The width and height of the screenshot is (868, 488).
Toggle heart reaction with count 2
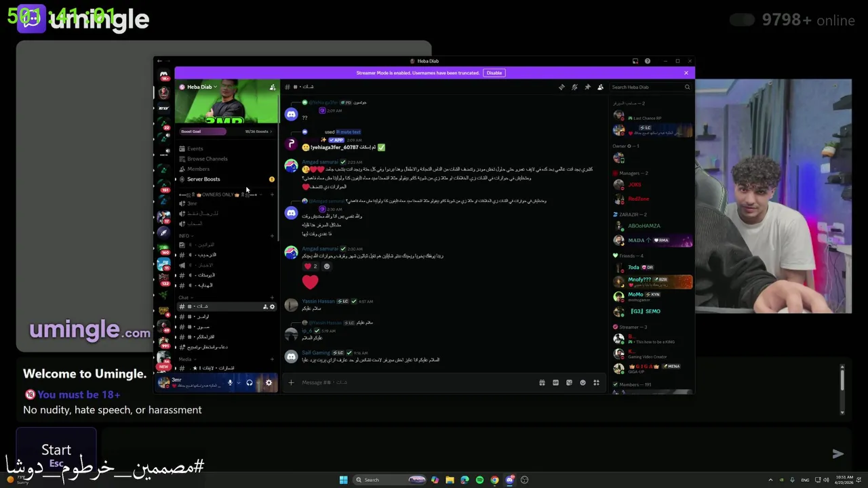point(311,266)
